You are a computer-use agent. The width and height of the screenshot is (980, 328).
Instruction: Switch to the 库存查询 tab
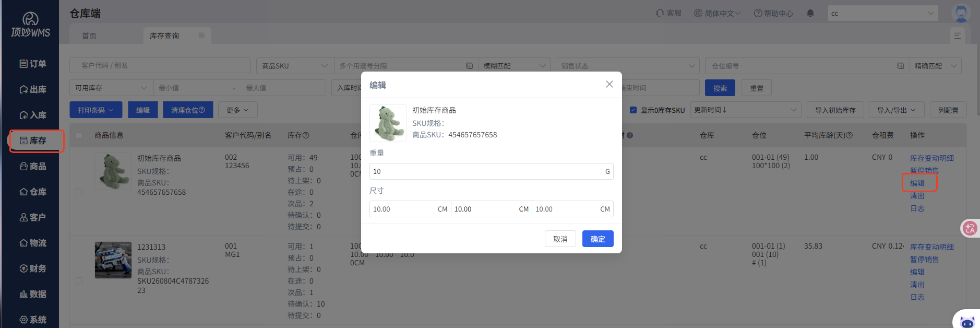point(164,36)
